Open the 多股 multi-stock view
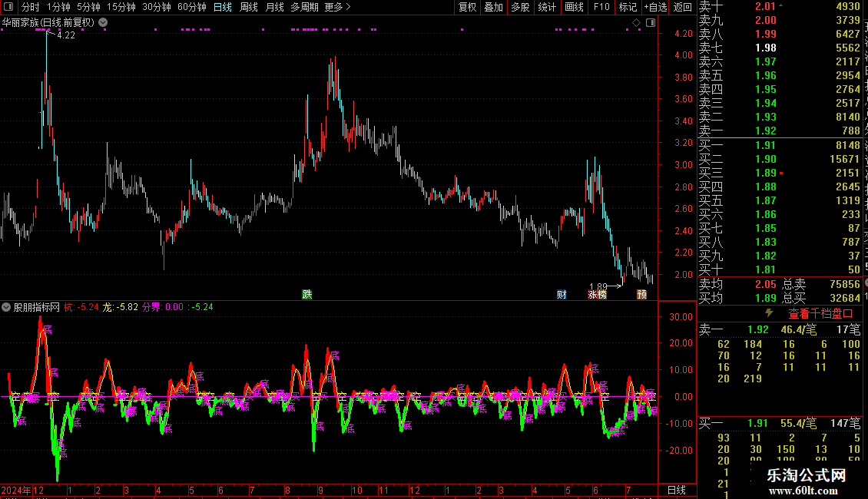The width and height of the screenshot is (868, 499). (520, 7)
